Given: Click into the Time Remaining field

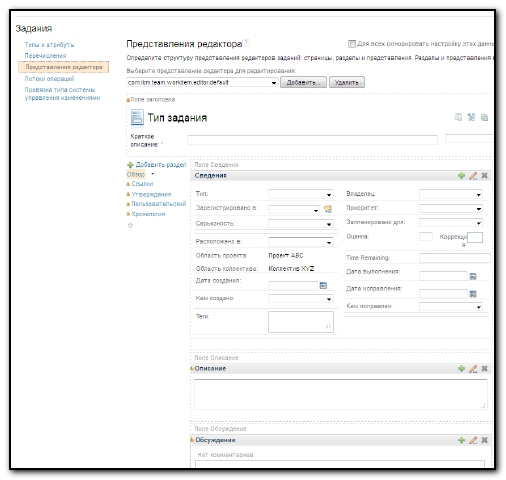Looking at the screenshot, I should (455, 258).
